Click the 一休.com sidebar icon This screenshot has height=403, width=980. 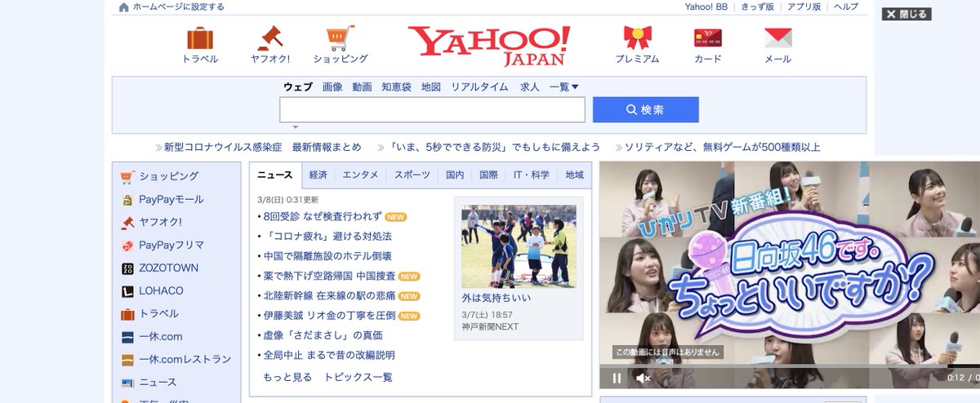[x=127, y=336]
